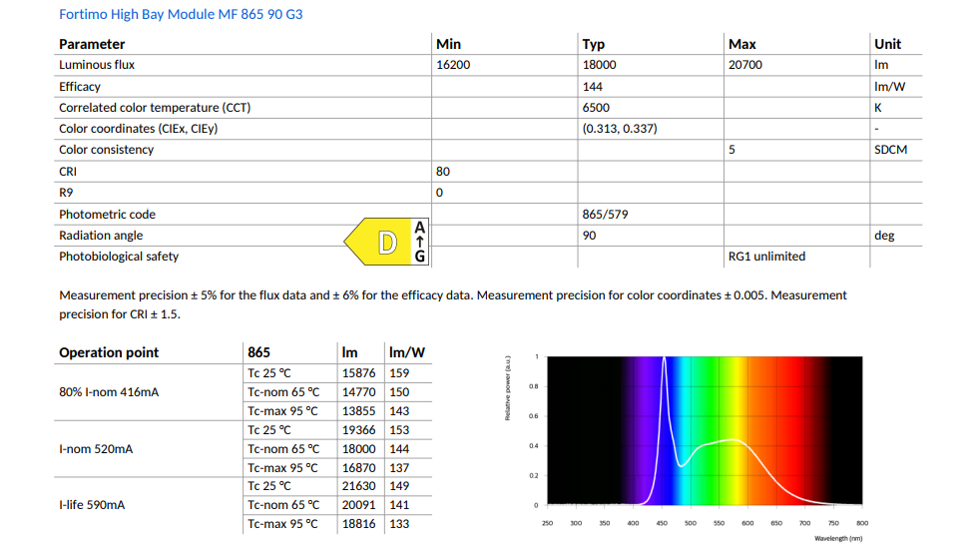Select the RG1 unlimited safety value

point(766,257)
